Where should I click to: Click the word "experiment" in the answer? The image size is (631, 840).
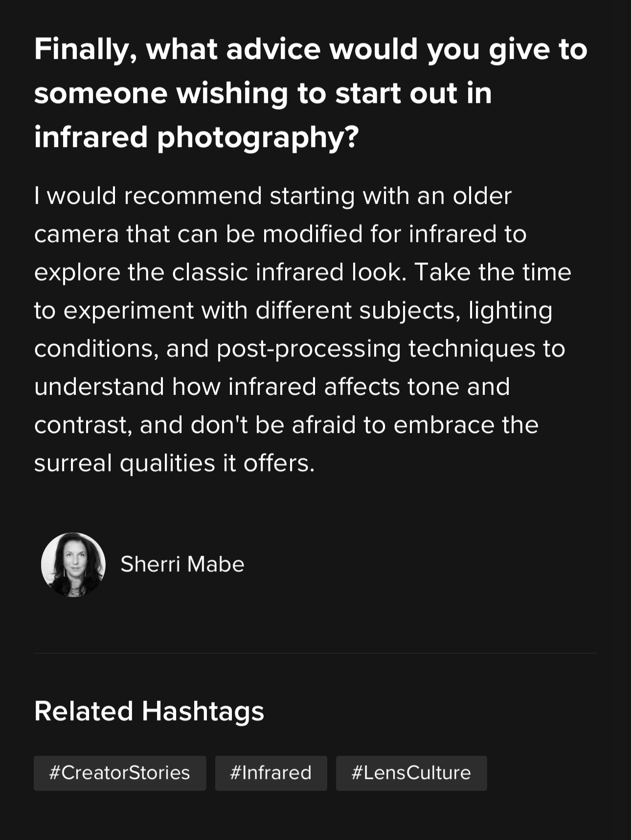click(x=128, y=310)
